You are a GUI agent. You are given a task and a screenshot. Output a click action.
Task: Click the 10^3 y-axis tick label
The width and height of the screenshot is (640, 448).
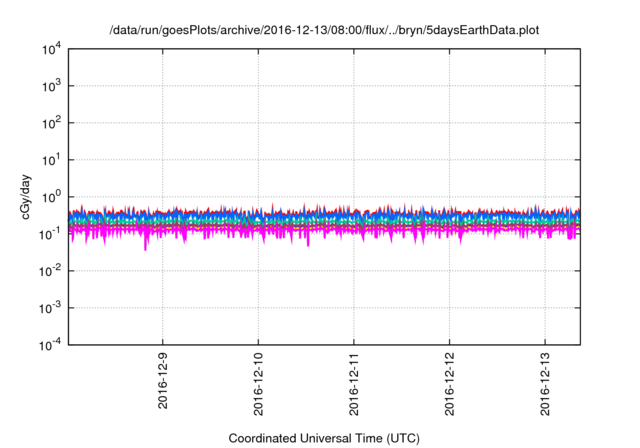click(51, 86)
